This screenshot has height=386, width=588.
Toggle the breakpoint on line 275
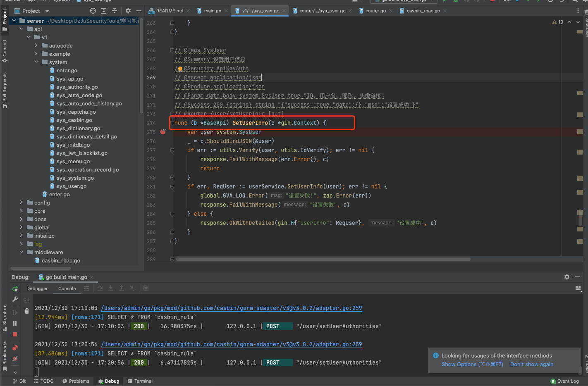coord(163,132)
